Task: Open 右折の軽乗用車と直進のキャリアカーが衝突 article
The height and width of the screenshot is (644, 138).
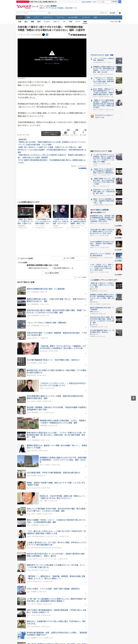Action: 55,397
